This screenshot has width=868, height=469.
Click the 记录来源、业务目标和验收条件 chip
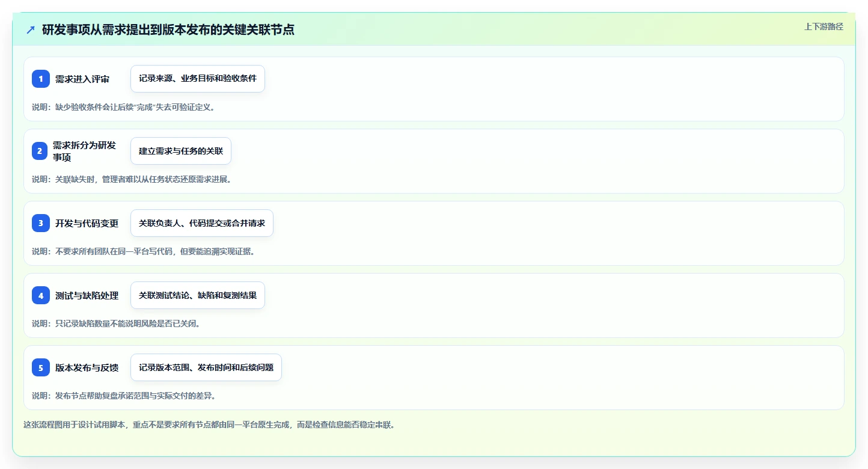pyautogui.click(x=198, y=79)
